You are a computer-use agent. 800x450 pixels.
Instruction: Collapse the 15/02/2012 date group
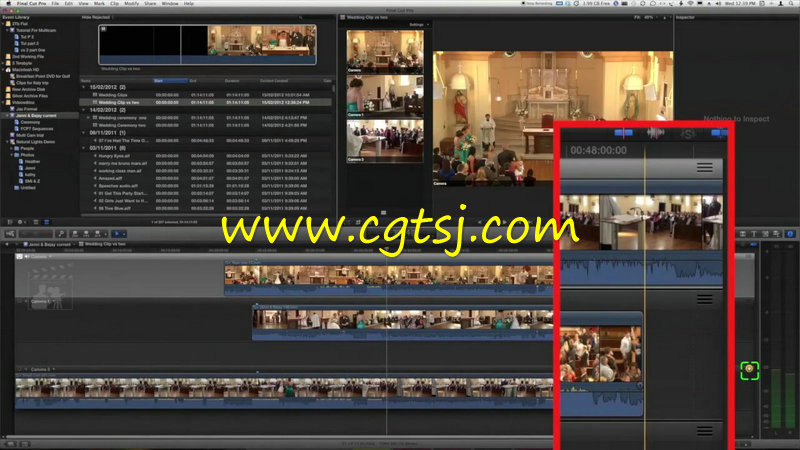84,87
